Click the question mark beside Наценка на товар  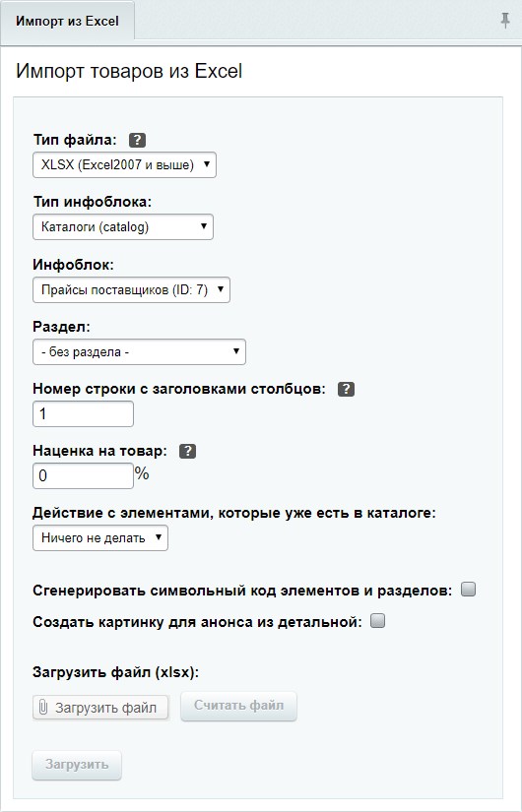[x=188, y=452]
